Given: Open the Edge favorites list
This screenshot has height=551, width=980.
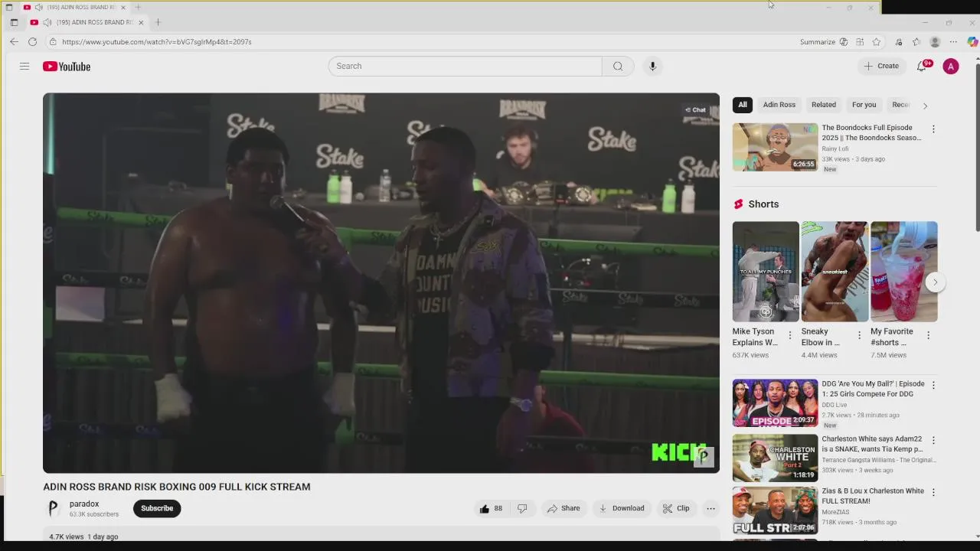Looking at the screenshot, I should (x=916, y=42).
